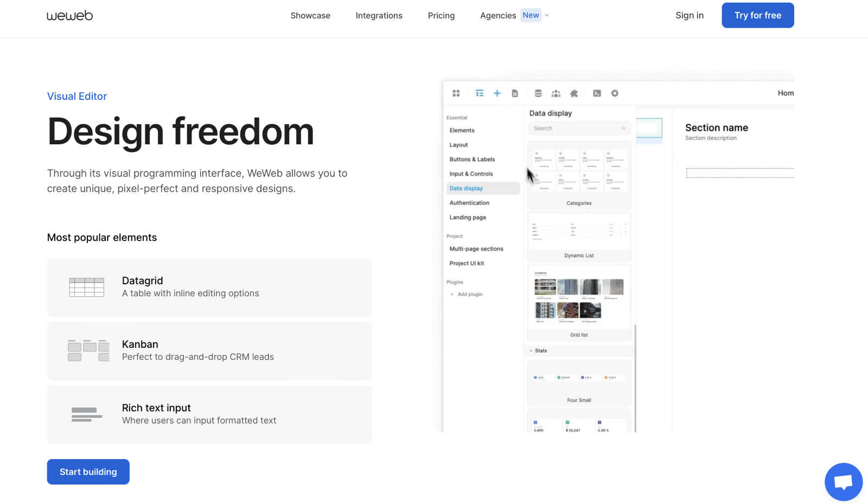Select Buttons & Labels in the sidebar
The width and height of the screenshot is (868, 503).
coord(473,160)
